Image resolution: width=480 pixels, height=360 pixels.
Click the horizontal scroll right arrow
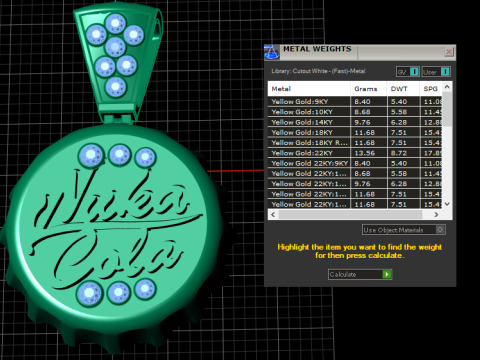pos(436,215)
